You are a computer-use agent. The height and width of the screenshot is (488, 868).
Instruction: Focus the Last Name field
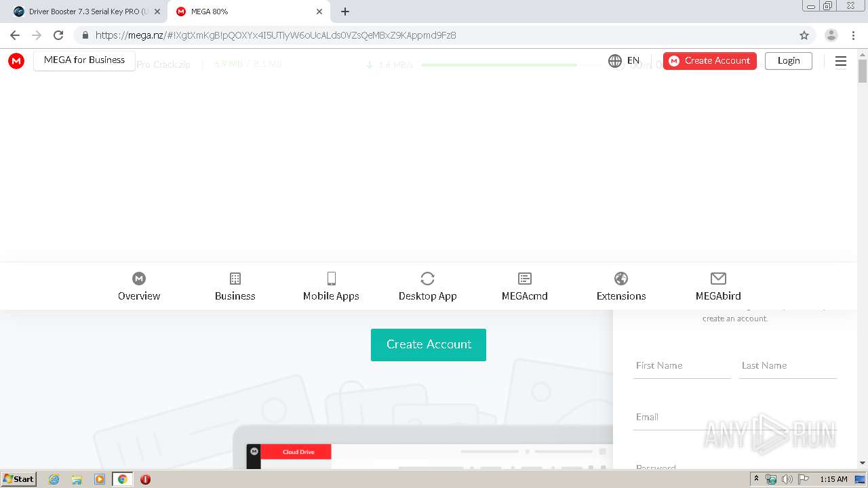(788, 366)
